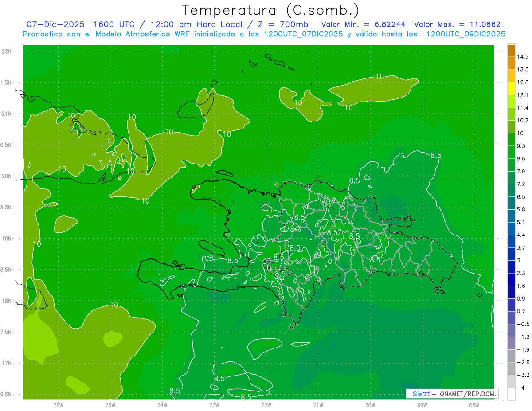Click the '69W' longitude axis label
Image resolution: width=532 pixels, height=411 pixels.
tap(422, 405)
